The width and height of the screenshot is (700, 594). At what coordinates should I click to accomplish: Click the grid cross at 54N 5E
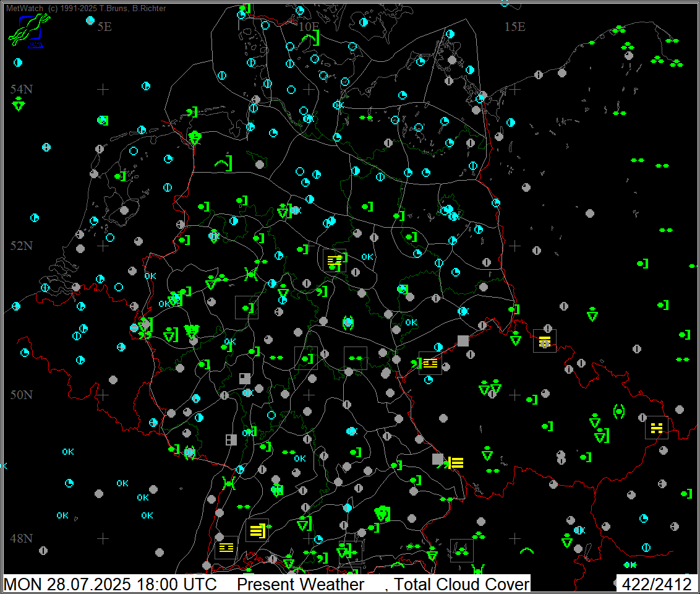pos(103,90)
